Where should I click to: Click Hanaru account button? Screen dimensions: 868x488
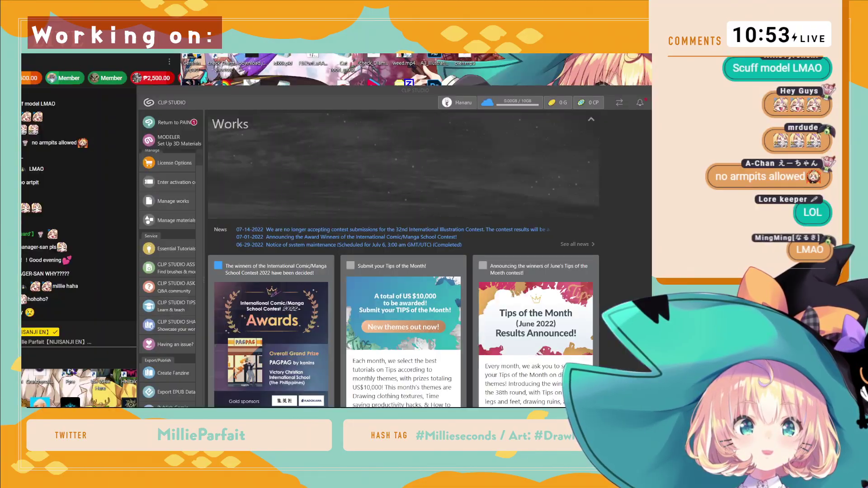(x=457, y=103)
